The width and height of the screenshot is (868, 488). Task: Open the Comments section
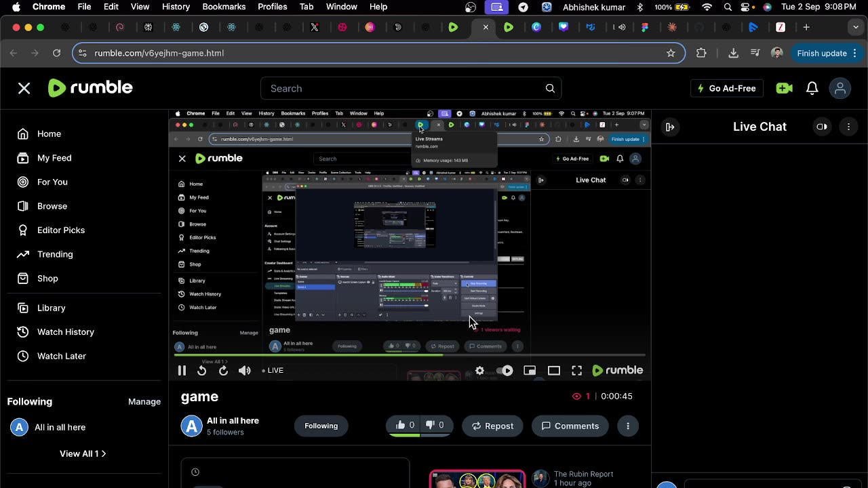point(570,426)
